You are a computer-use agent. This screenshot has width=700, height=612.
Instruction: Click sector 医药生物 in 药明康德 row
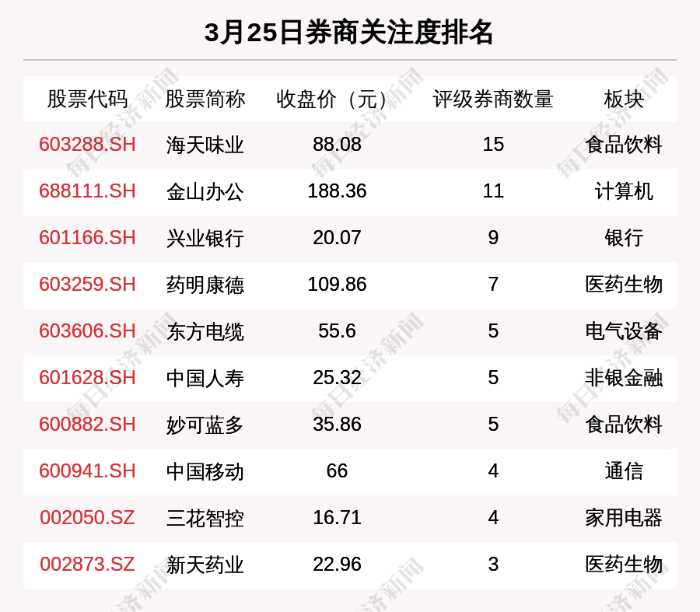point(624,285)
